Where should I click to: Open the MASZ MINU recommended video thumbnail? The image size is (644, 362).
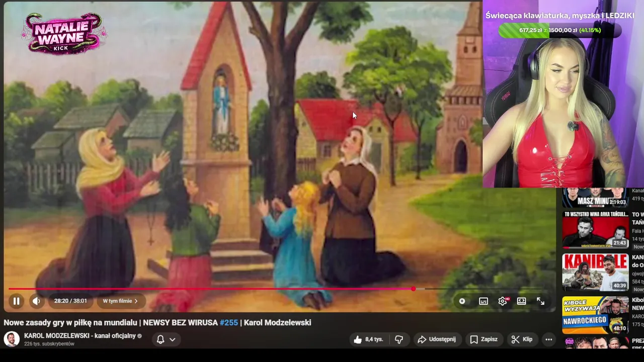pos(595,198)
